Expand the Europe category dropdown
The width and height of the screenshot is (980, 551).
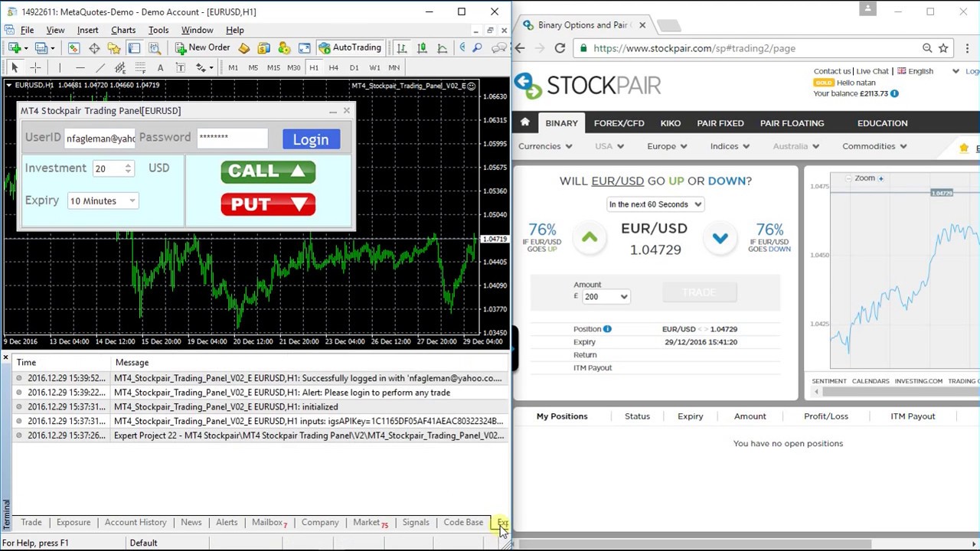pyautogui.click(x=667, y=146)
